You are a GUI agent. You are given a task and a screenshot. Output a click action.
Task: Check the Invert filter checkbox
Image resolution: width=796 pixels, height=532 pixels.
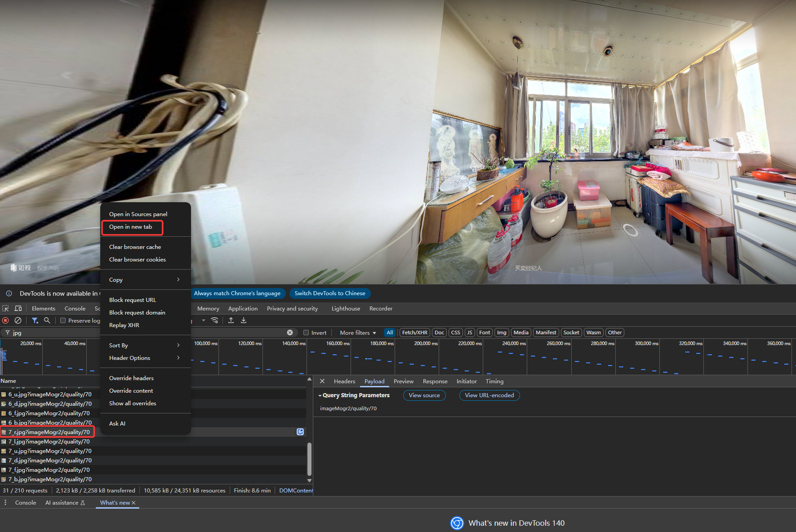(x=306, y=332)
